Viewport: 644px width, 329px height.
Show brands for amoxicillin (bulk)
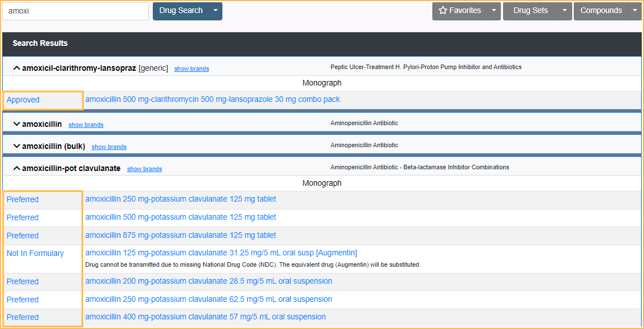[109, 147]
